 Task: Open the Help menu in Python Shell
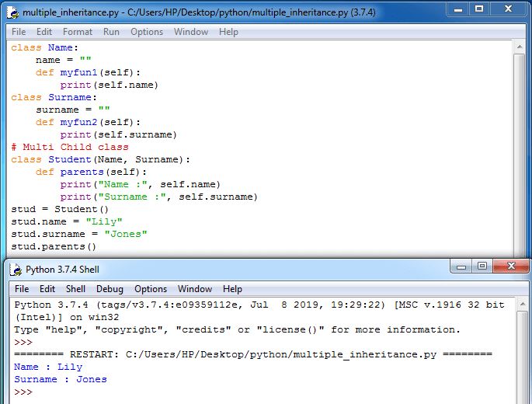tap(232, 289)
